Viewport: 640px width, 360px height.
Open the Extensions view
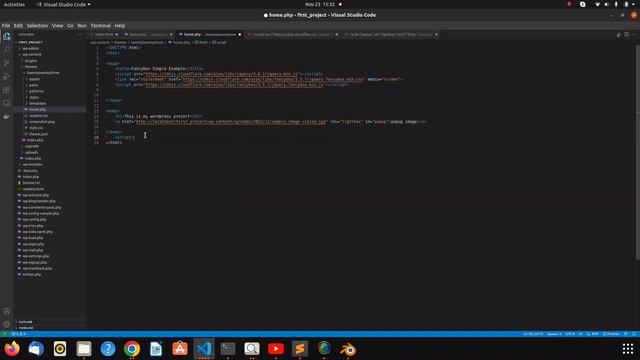[7, 90]
